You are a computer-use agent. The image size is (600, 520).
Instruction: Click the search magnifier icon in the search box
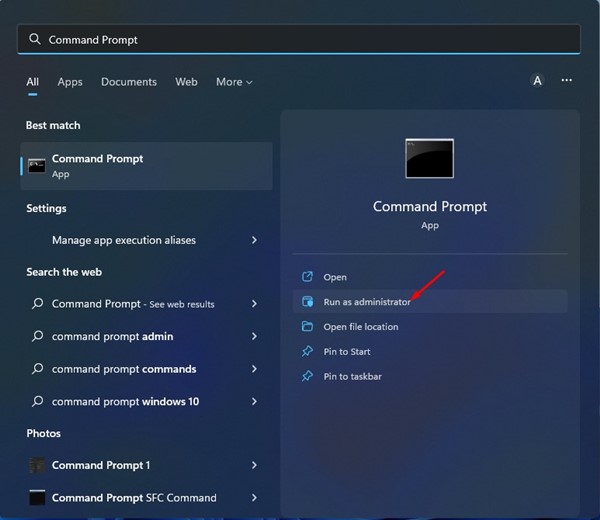click(x=35, y=39)
